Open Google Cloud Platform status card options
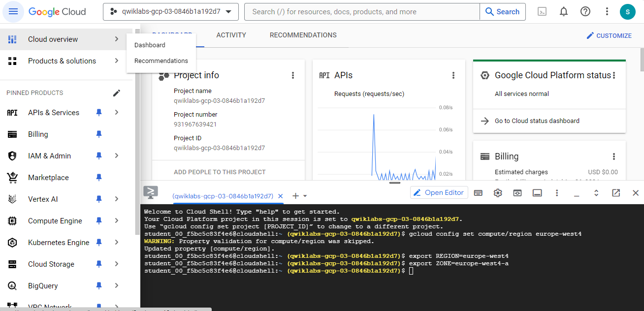The width and height of the screenshot is (644, 311). [x=614, y=75]
